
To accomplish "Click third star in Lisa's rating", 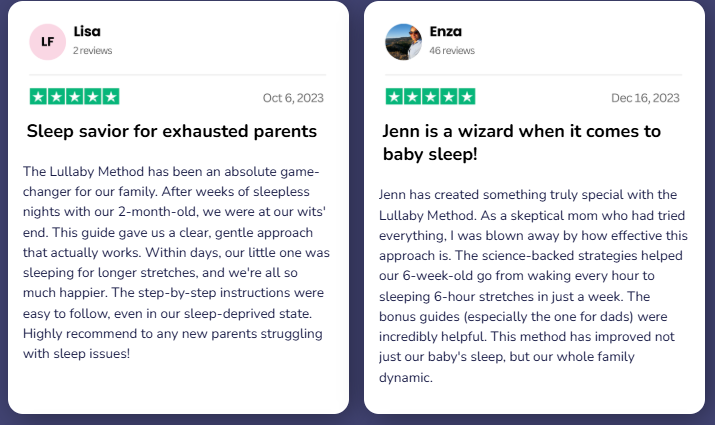I will coord(74,97).
